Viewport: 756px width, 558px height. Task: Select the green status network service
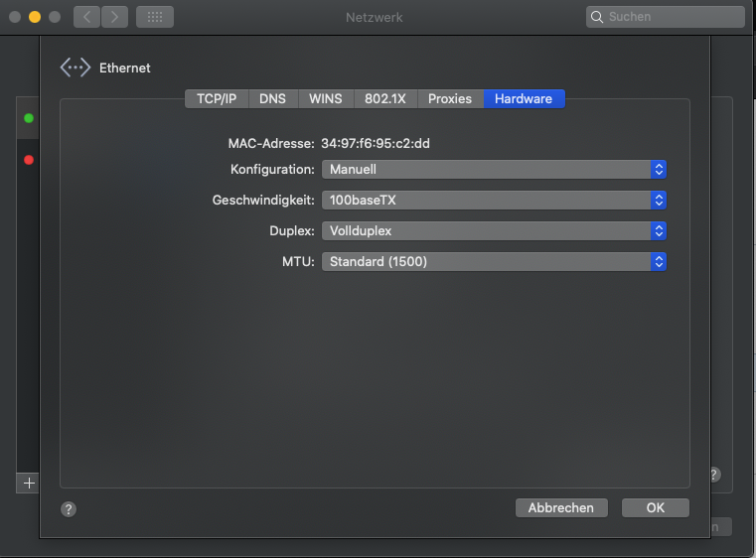(x=29, y=119)
